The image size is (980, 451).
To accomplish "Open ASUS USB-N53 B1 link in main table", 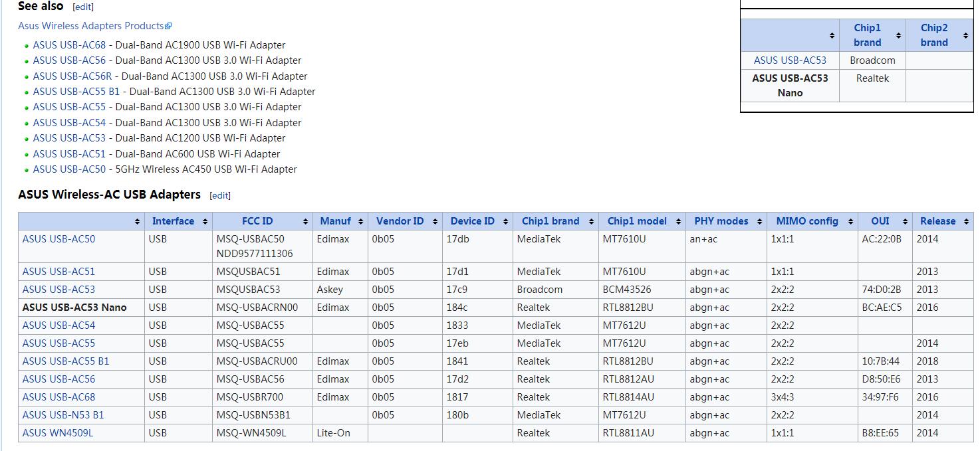I will pyautogui.click(x=63, y=415).
